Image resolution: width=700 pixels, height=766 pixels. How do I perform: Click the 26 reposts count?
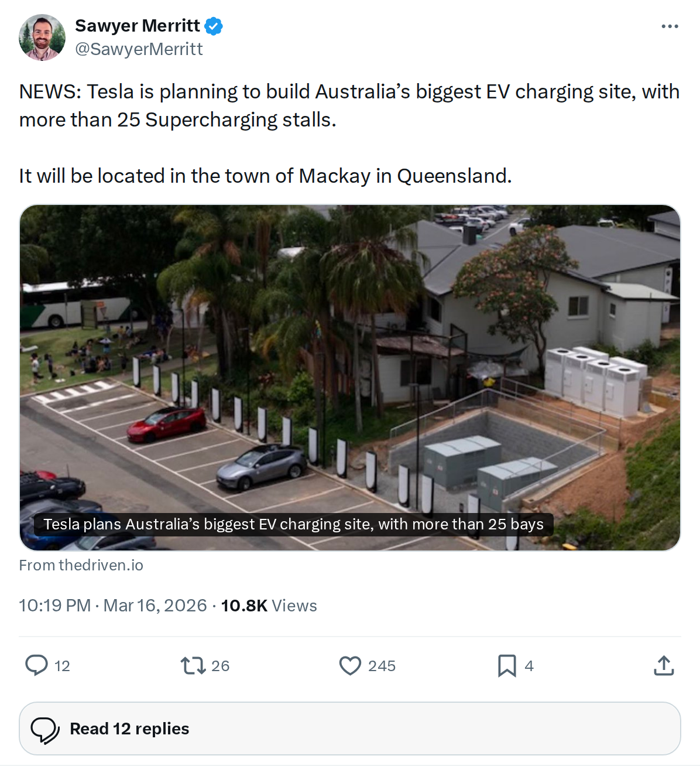click(220, 665)
